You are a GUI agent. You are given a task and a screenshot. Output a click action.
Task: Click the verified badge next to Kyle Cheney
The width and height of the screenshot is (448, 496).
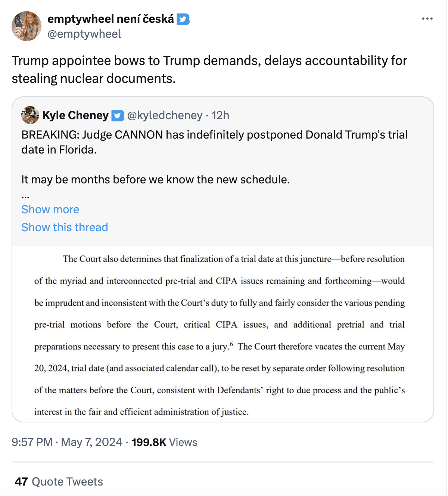(118, 115)
